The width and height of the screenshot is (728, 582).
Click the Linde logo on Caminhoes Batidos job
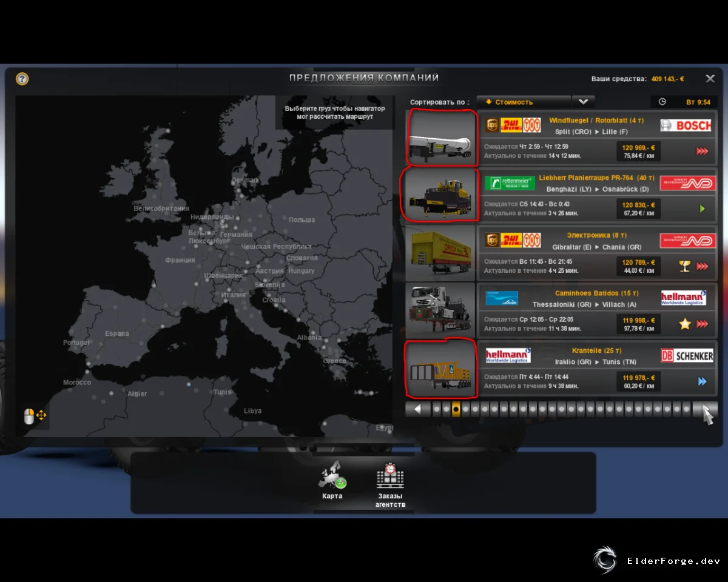click(502, 298)
